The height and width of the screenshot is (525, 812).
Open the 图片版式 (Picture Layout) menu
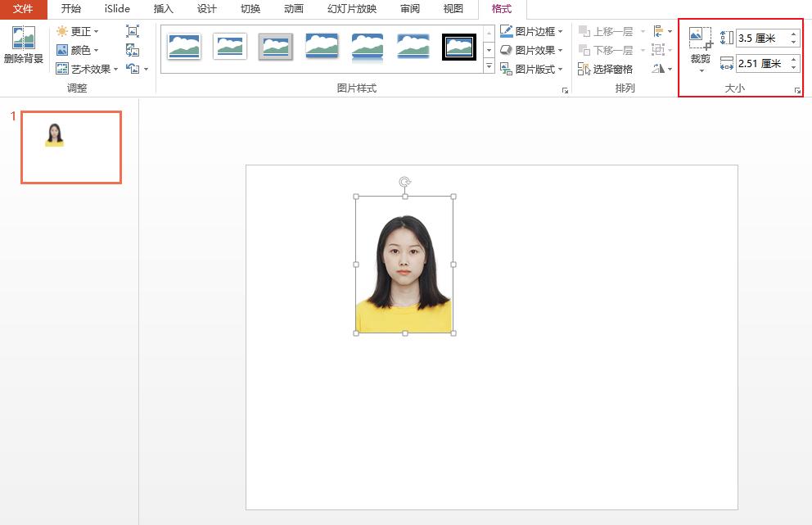(532, 69)
